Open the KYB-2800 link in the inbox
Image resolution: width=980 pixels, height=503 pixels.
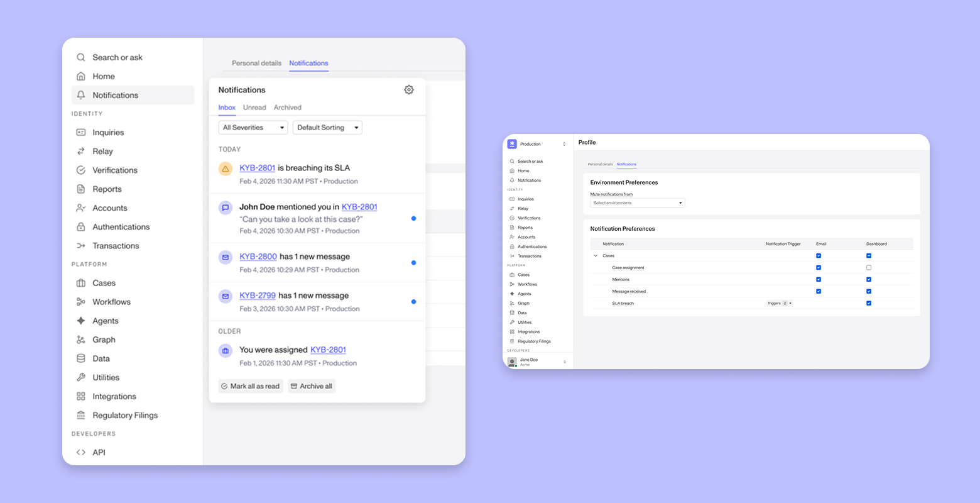pos(258,257)
